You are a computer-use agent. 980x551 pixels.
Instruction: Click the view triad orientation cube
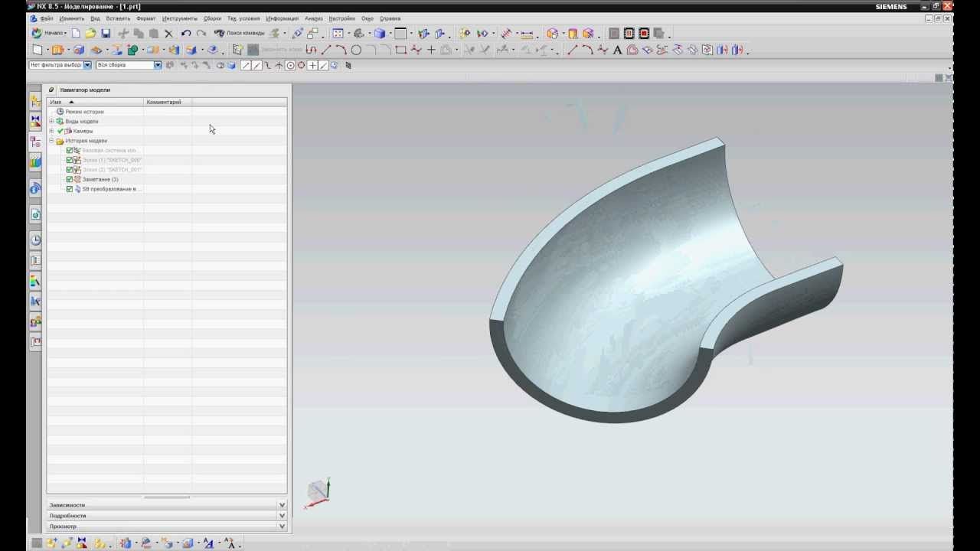point(318,492)
